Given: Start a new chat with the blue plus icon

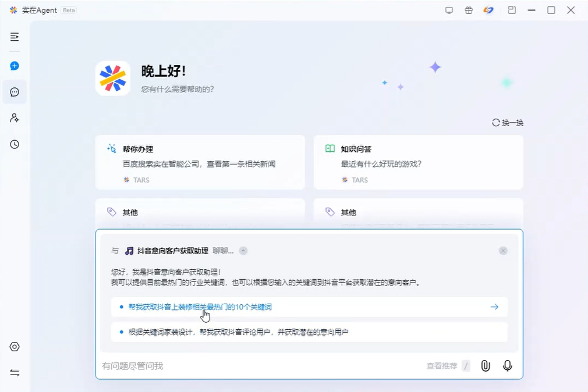Looking at the screenshot, I should click(x=14, y=66).
